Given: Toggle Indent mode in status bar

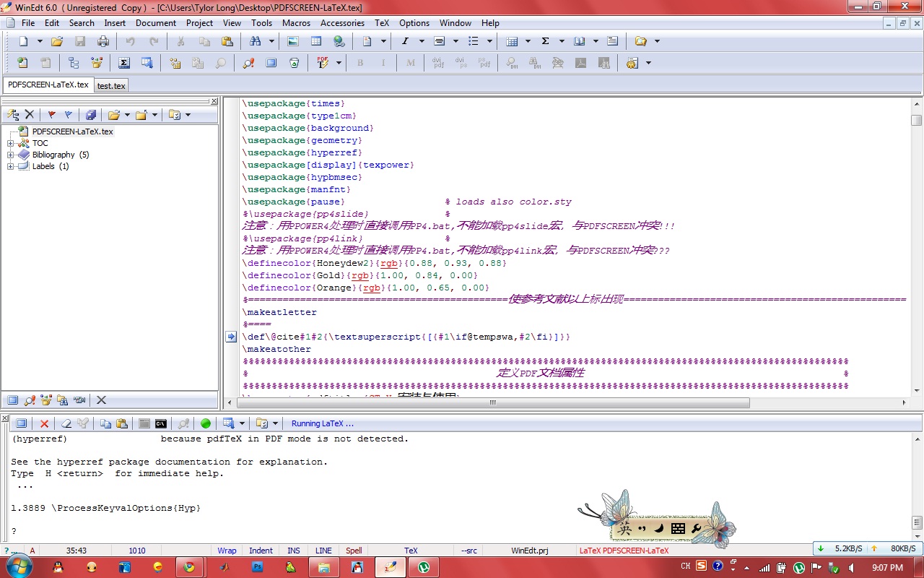Looking at the screenshot, I should click(x=261, y=551).
